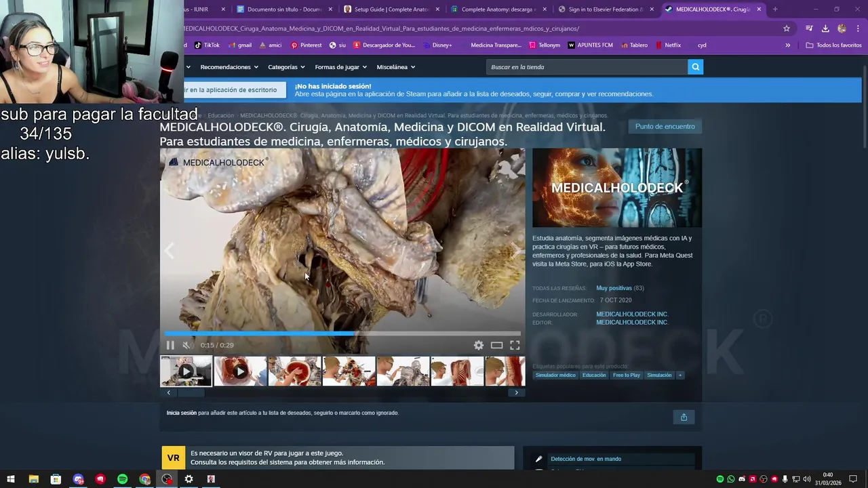Toggle theater mode in the video player

496,345
